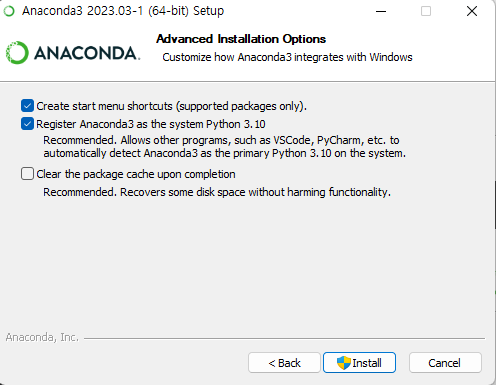Uncheck Register Anaconda3 as system Python checkbox
496x385 pixels.
click(27, 124)
